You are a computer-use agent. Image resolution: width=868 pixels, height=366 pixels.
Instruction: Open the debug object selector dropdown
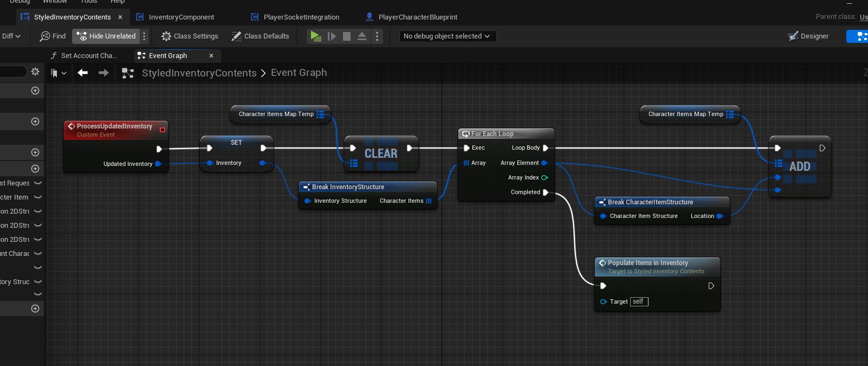click(448, 36)
